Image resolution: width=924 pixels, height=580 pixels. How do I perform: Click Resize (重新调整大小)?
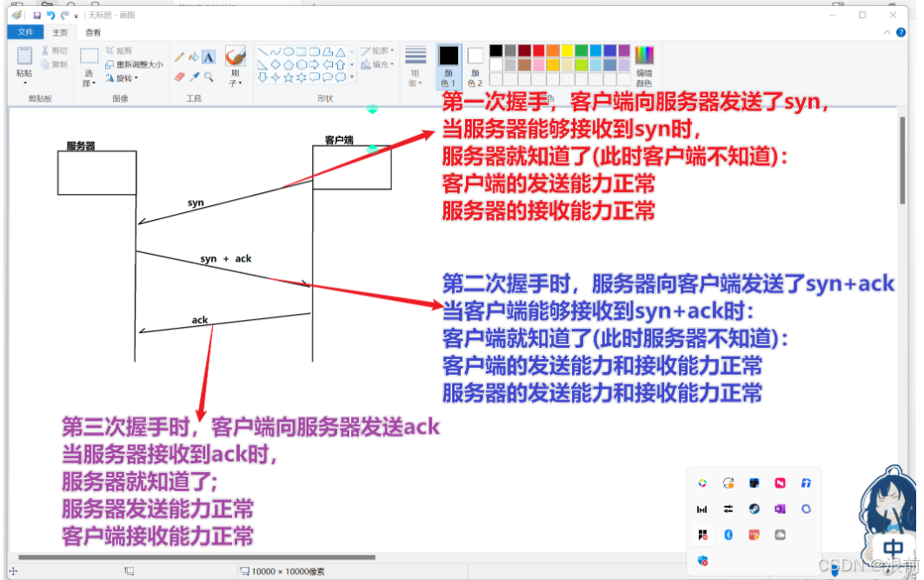[x=134, y=64]
